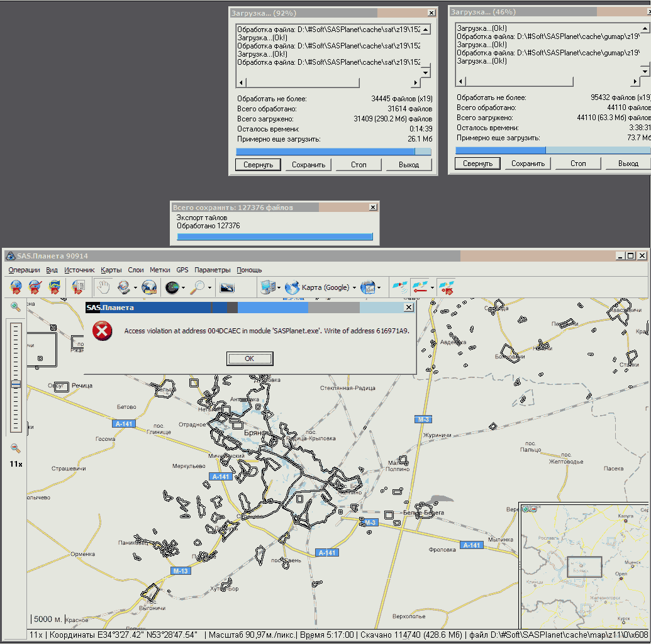
Task: Click the computer source icon in toolbar
Action: 268,287
